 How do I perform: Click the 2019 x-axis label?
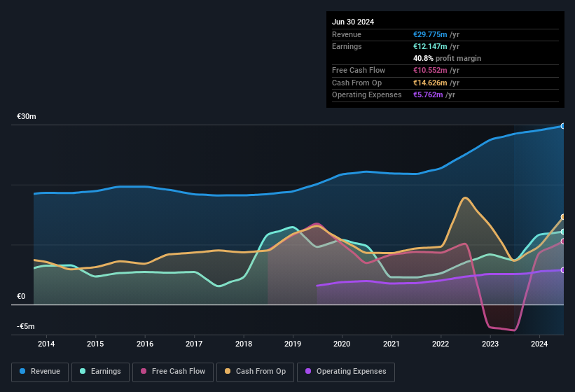pyautogui.click(x=293, y=344)
